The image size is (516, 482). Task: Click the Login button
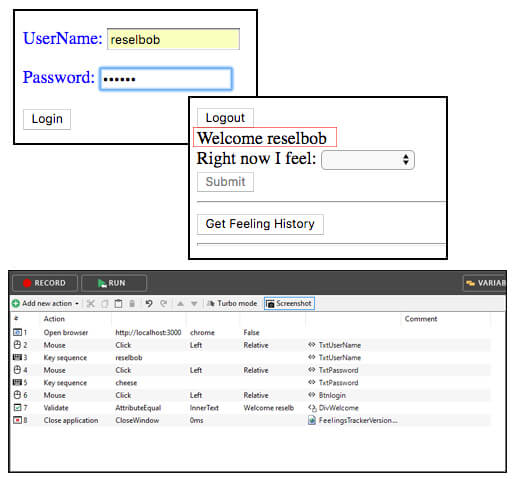coord(47,119)
